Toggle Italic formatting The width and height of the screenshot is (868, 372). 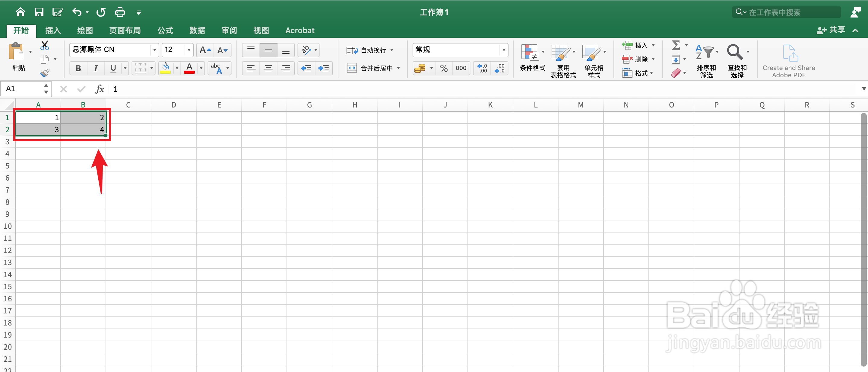[96, 69]
